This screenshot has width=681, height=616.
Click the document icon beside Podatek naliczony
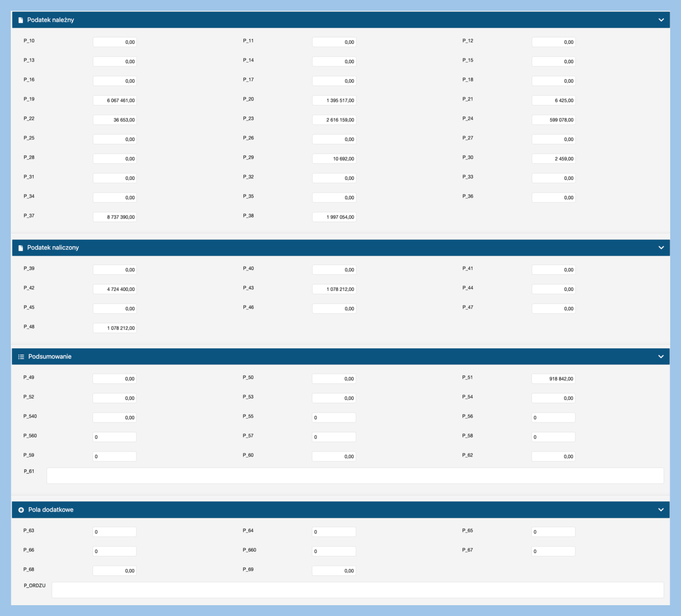21,248
